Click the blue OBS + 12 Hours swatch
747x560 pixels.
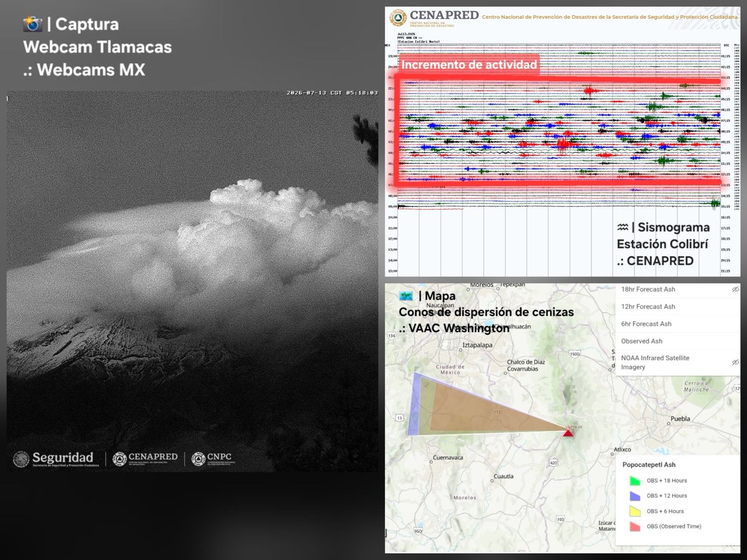635,496
